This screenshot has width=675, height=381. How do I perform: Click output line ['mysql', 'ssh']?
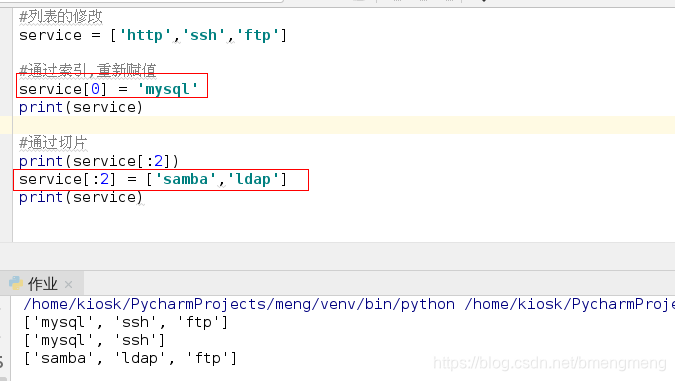(94, 340)
